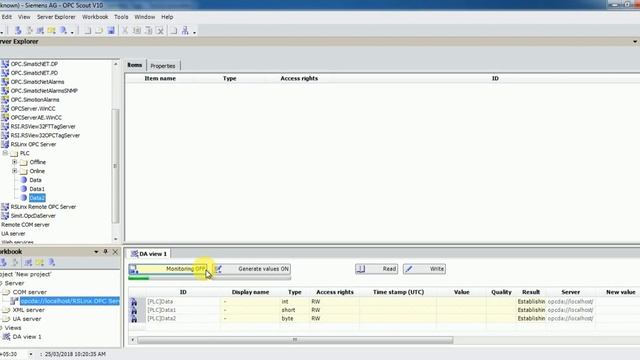Viewport: 640px width, 360px height.
Task: Select Data under the PLC node
Action: (36, 180)
